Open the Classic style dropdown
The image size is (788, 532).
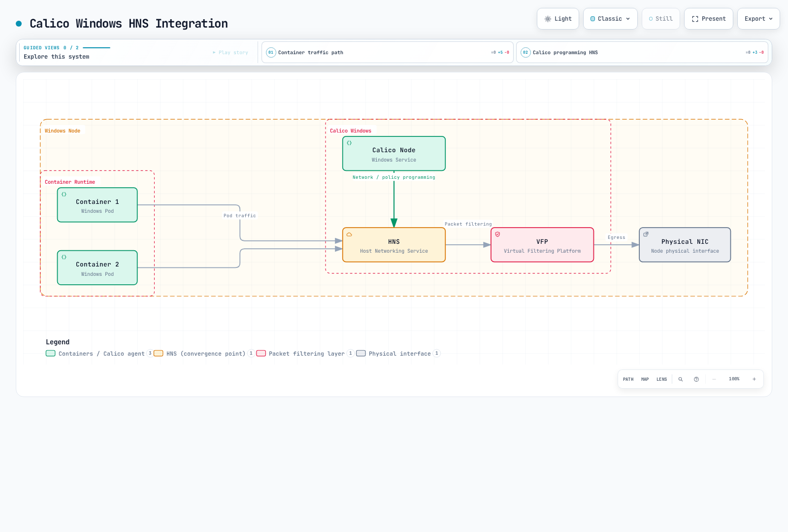(x=610, y=19)
